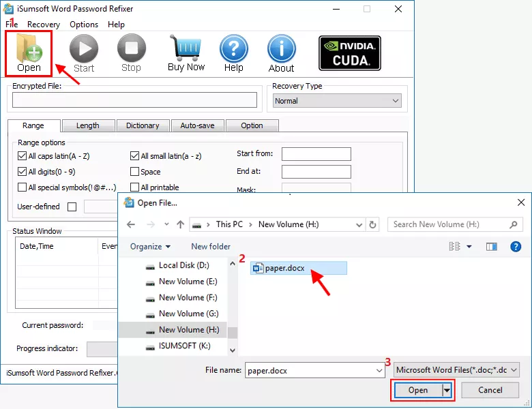Toggle All digits(0 - 9) checkbox

[x=22, y=172]
